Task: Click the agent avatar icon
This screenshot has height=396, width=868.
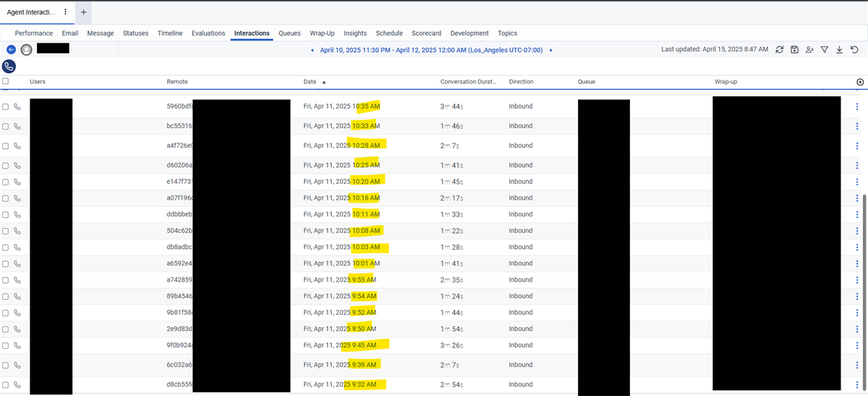Action: tap(27, 49)
